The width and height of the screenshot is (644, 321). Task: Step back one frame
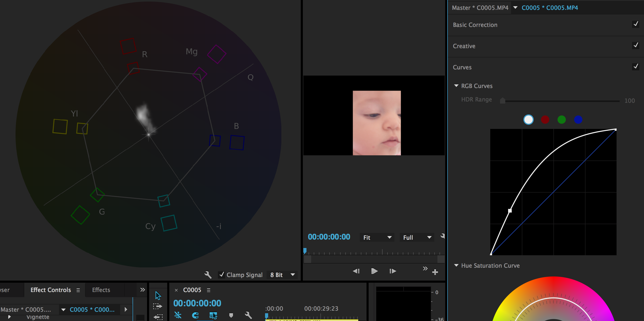(x=356, y=271)
